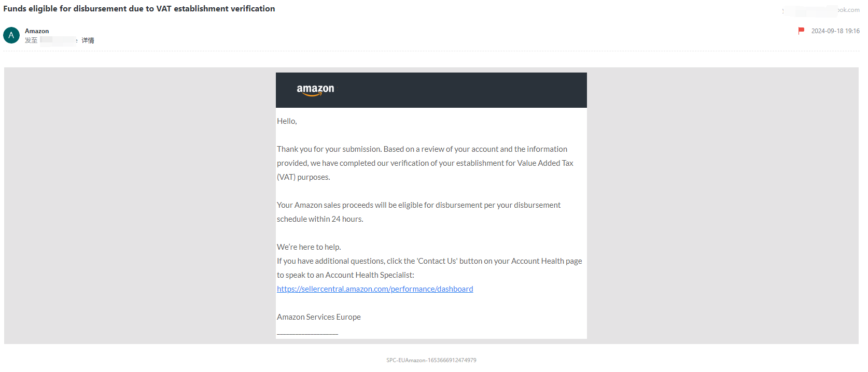Click the 'Thank you for your submission' paragraph

coord(422,149)
